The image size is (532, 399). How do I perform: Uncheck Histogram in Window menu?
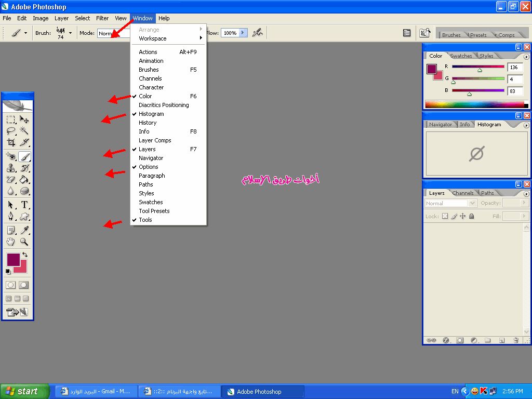168,114
